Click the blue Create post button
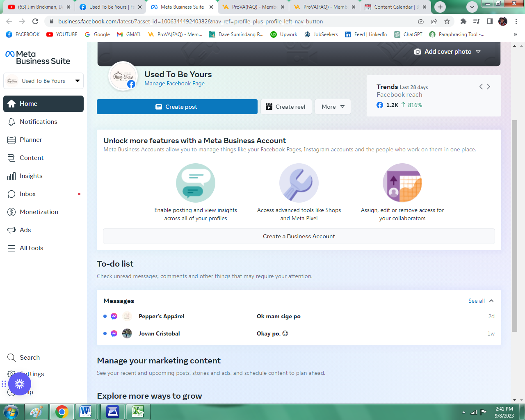525x420 pixels. (x=177, y=107)
